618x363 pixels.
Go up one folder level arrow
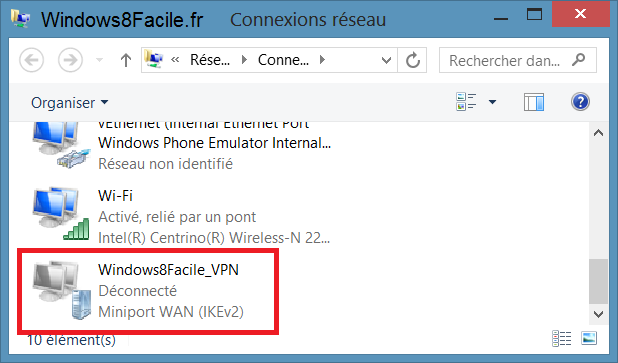pyautogui.click(x=125, y=60)
